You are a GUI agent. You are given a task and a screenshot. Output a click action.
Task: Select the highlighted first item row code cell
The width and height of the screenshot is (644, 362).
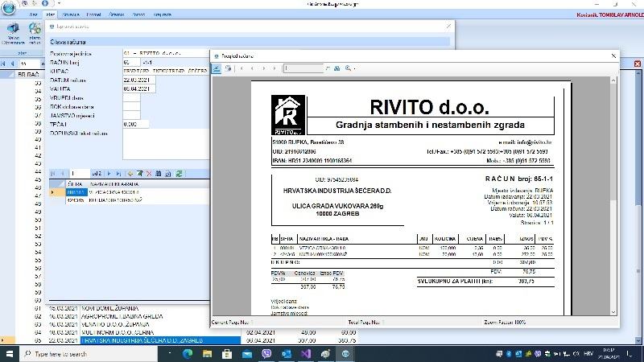tap(76, 192)
